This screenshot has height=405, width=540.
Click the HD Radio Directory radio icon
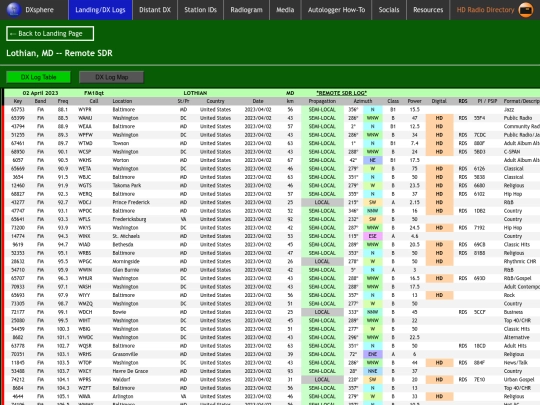pyautogui.click(x=526, y=10)
